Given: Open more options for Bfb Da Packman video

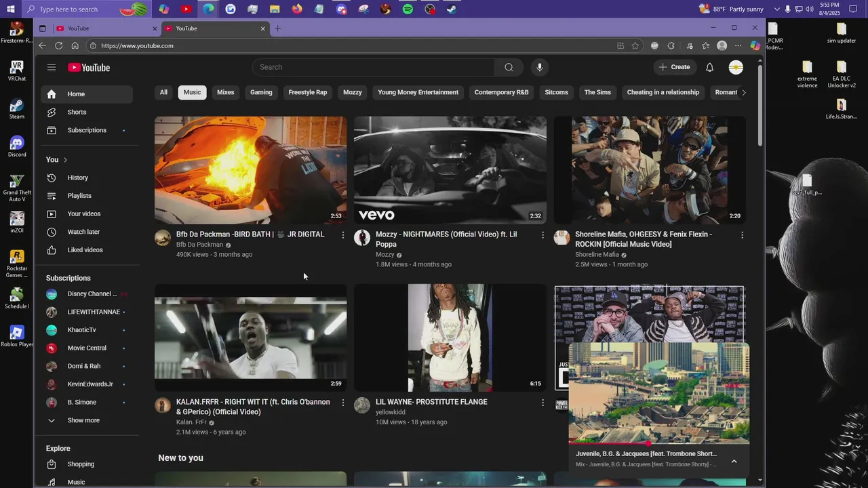Looking at the screenshot, I should [342, 235].
